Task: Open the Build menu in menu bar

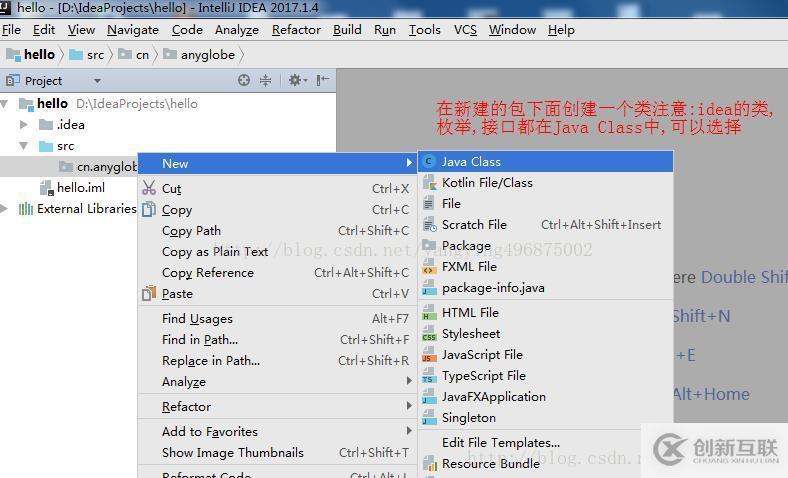Action: coord(347,30)
